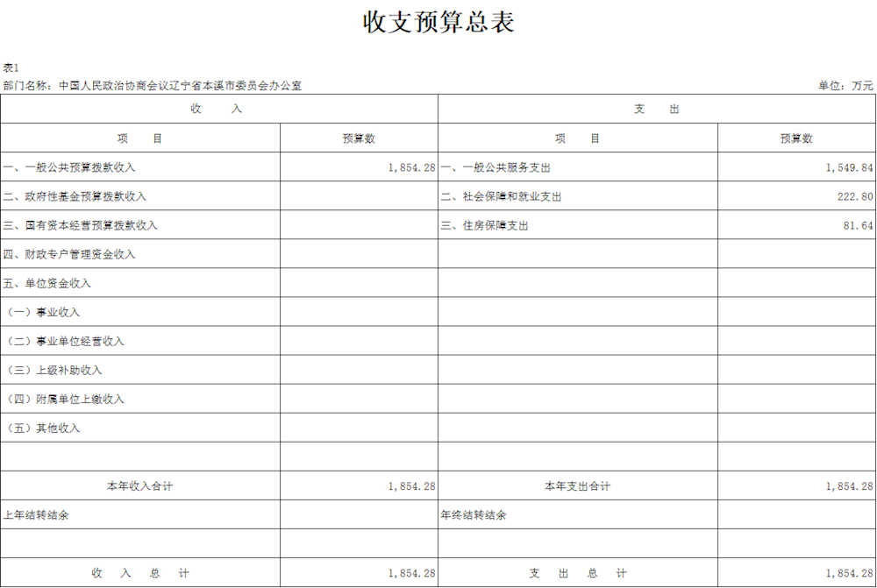Image resolution: width=877 pixels, height=588 pixels.
Task: Click the value 81.64
Action: pos(858,225)
